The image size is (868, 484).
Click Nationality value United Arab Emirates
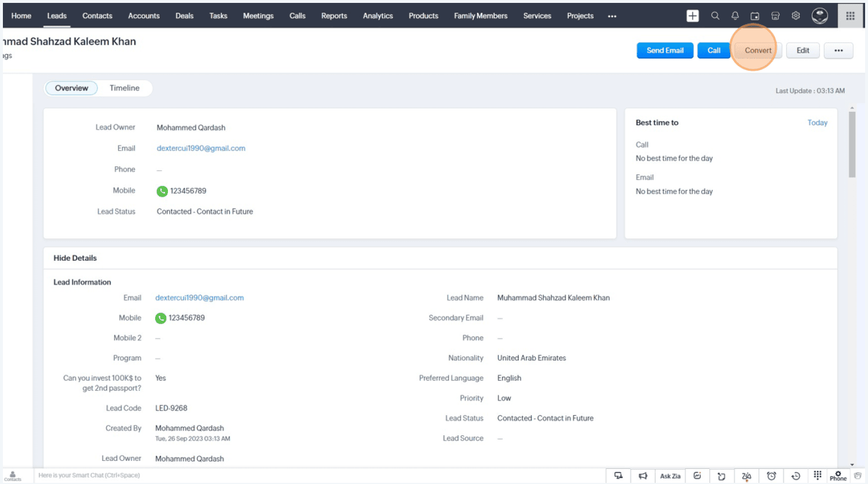pos(532,358)
